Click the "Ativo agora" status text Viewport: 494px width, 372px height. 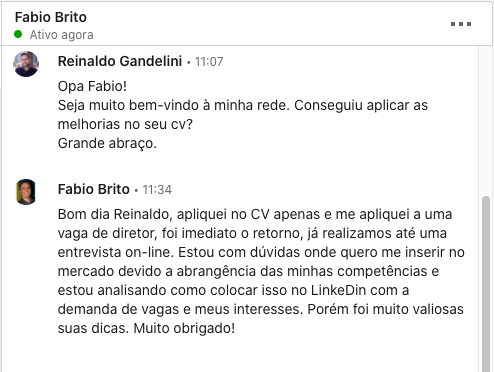[x=62, y=35]
